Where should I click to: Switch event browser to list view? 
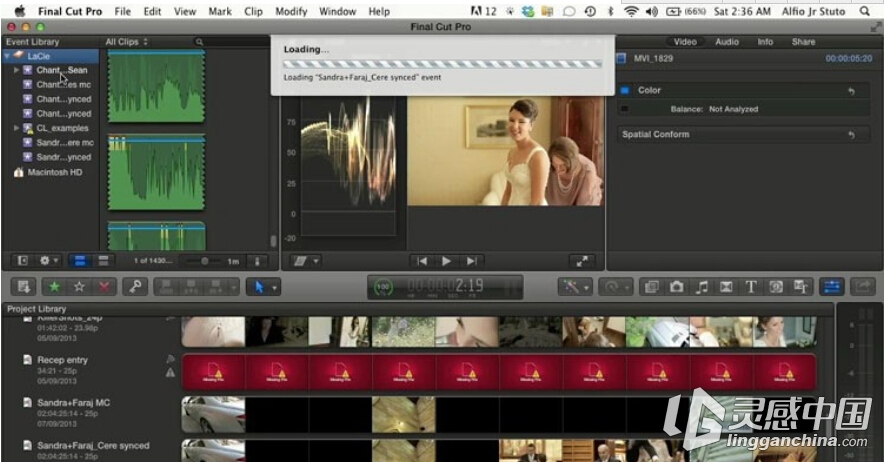coord(103,261)
